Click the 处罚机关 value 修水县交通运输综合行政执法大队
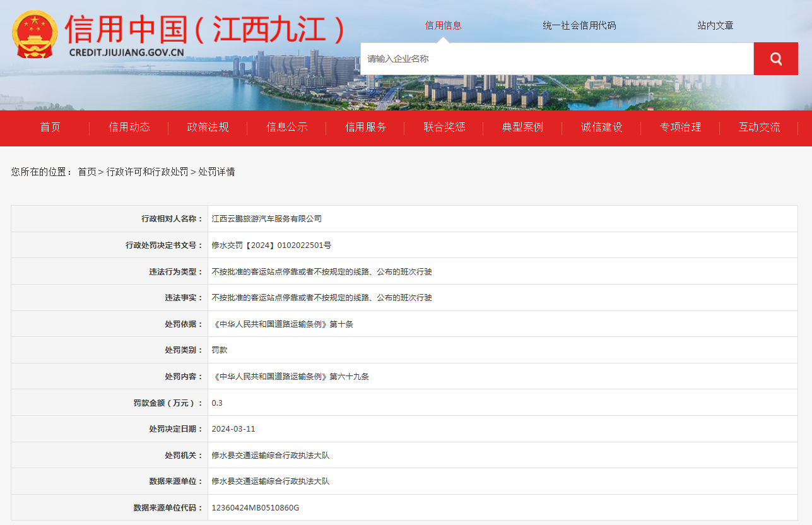This screenshot has width=812, height=525. 271,456
